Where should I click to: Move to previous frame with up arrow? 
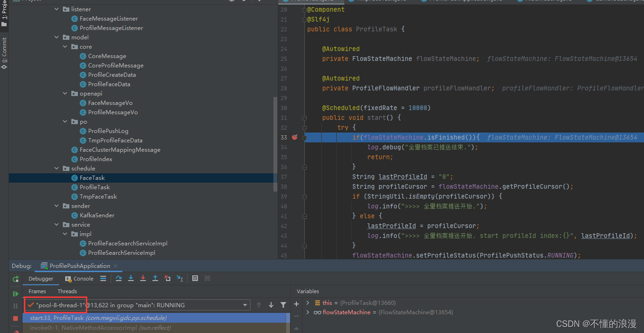point(259,305)
